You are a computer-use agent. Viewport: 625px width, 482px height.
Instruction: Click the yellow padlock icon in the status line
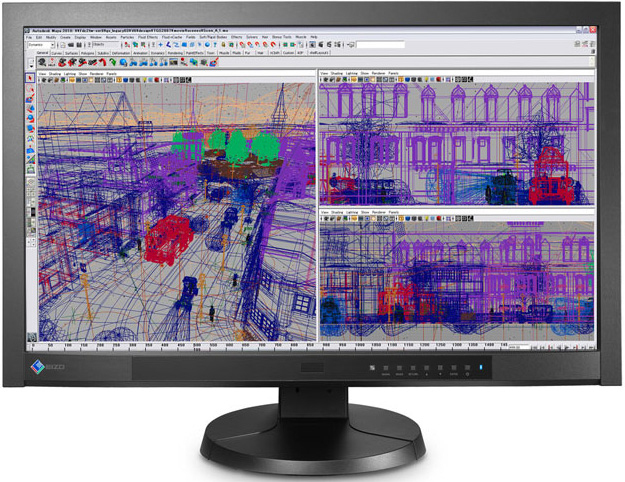click(x=223, y=45)
